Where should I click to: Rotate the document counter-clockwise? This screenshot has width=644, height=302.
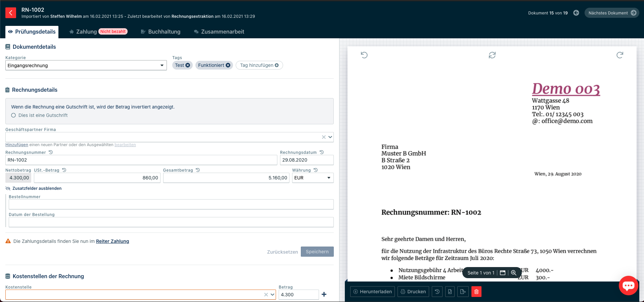[x=364, y=55]
